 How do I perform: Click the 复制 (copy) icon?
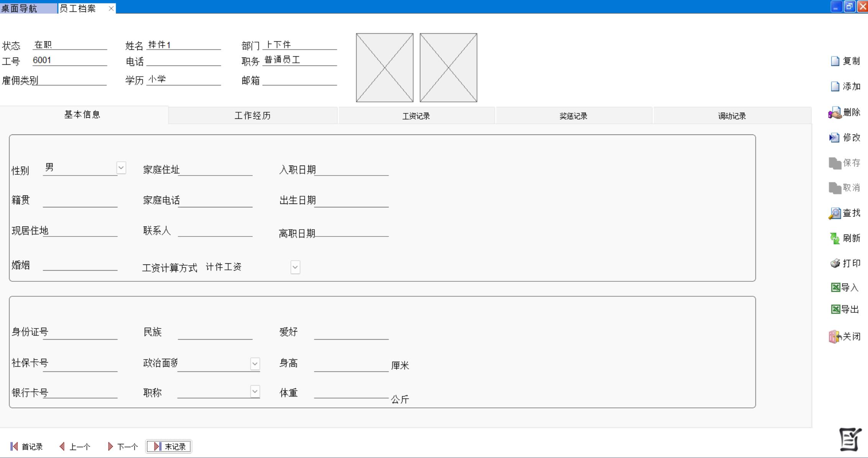click(835, 61)
